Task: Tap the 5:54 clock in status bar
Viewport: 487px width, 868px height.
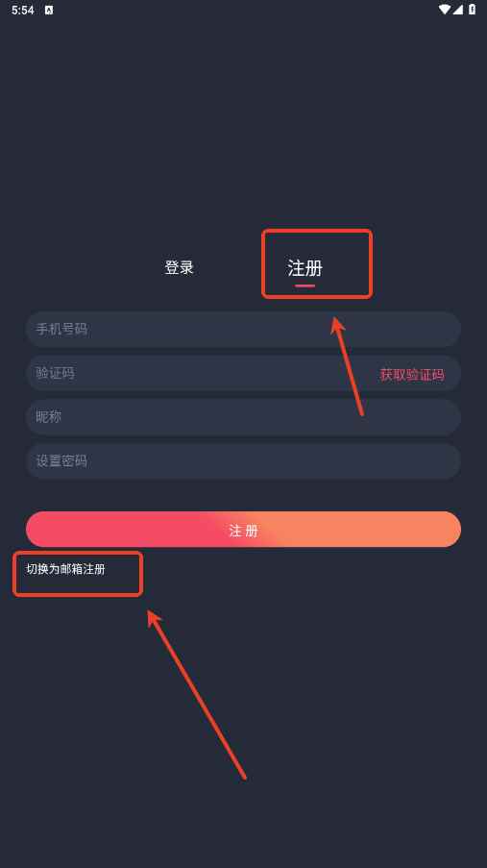Action: click(23, 10)
